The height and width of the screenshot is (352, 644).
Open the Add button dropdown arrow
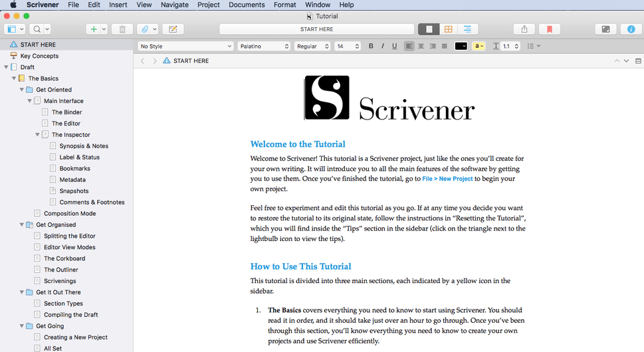104,29
